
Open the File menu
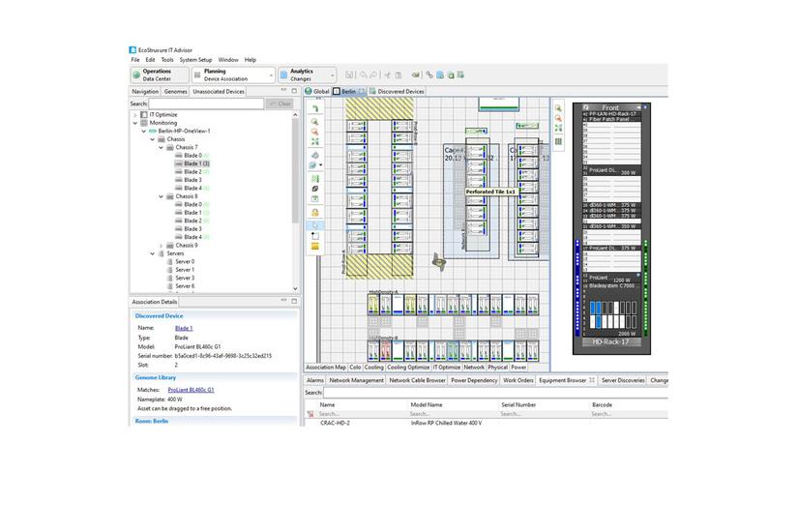135,60
